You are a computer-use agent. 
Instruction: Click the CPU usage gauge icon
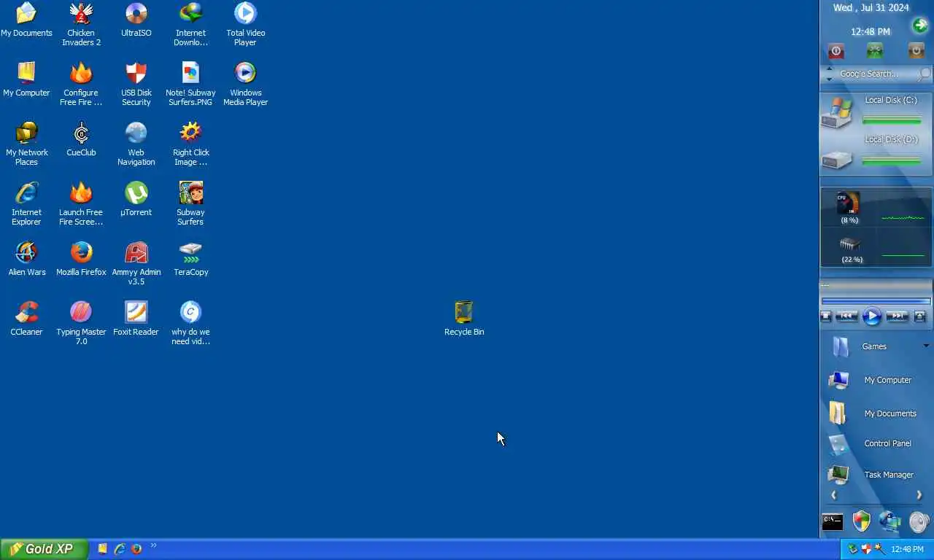(848, 203)
